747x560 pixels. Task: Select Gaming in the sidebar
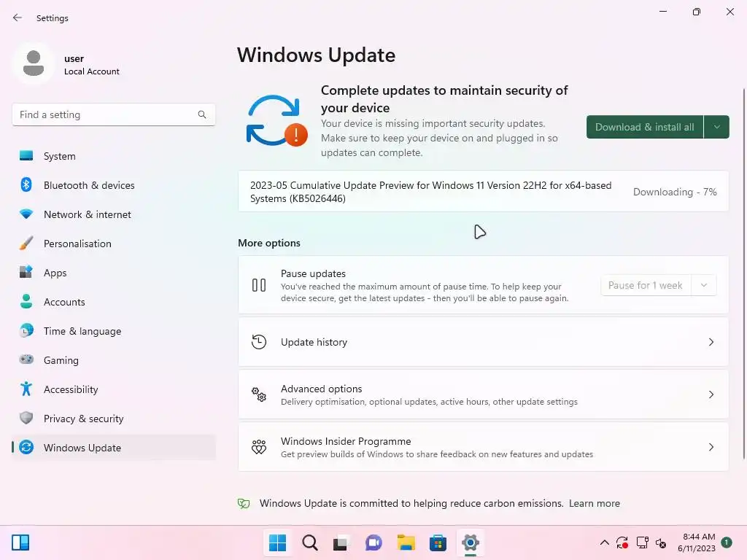pyautogui.click(x=114, y=359)
